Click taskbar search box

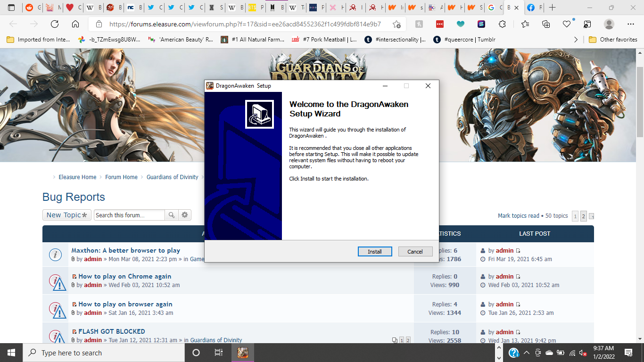coord(103,353)
